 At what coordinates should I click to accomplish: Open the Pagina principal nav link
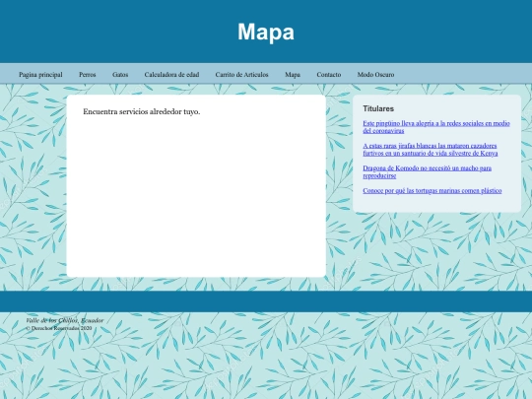(x=40, y=75)
